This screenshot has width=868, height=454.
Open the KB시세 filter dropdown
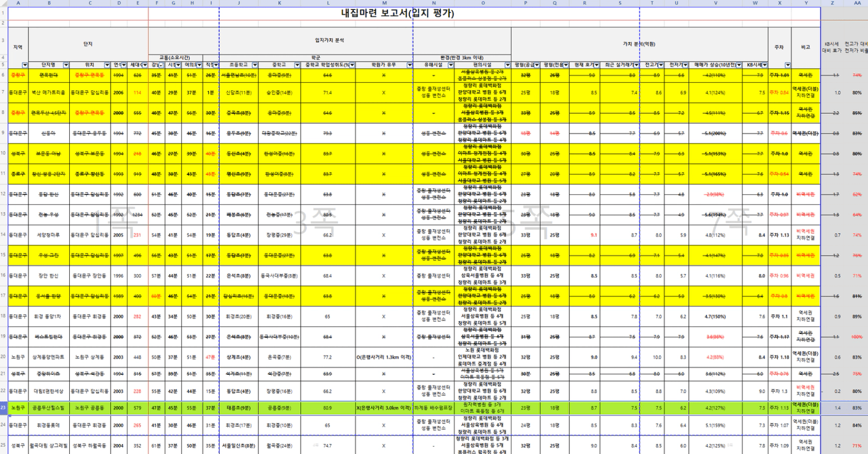765,65
